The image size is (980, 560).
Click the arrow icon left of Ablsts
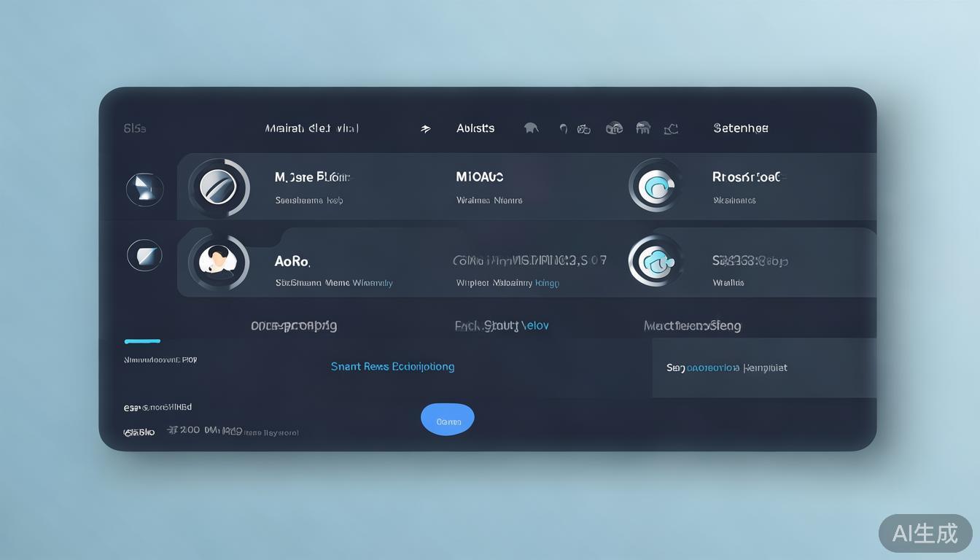point(426,129)
